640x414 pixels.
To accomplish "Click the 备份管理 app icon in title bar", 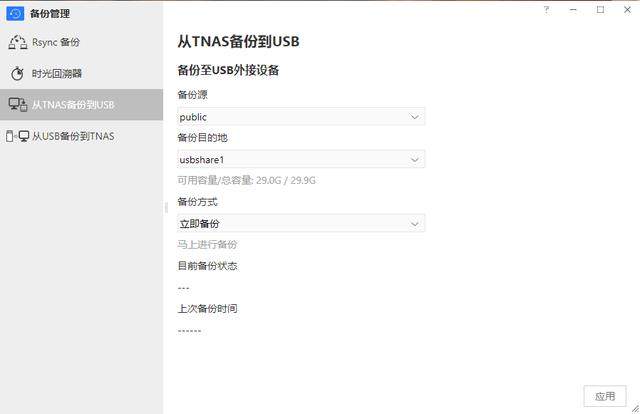I will (x=15, y=13).
